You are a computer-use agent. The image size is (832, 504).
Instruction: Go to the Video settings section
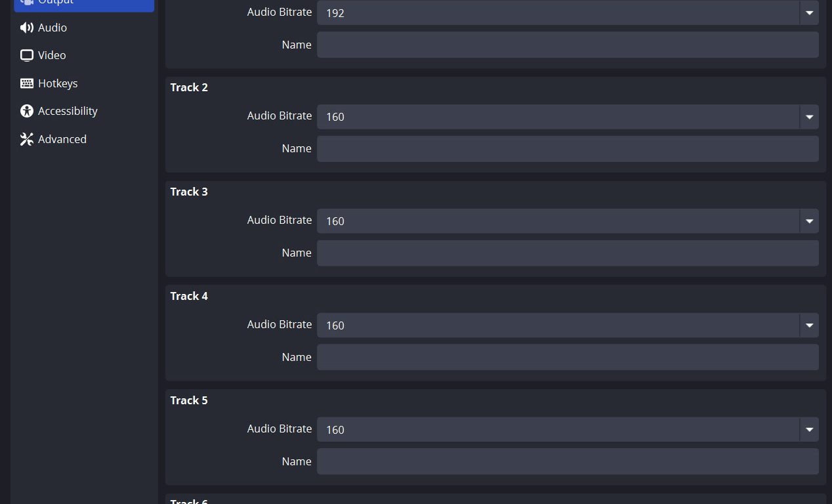tap(52, 55)
